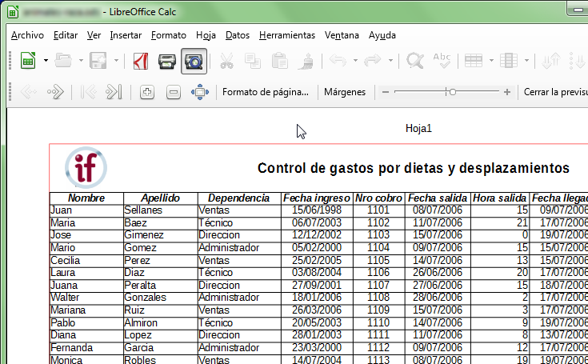Click the Nombre column header
Image resolution: width=588 pixels, height=364 pixels.
[86, 198]
